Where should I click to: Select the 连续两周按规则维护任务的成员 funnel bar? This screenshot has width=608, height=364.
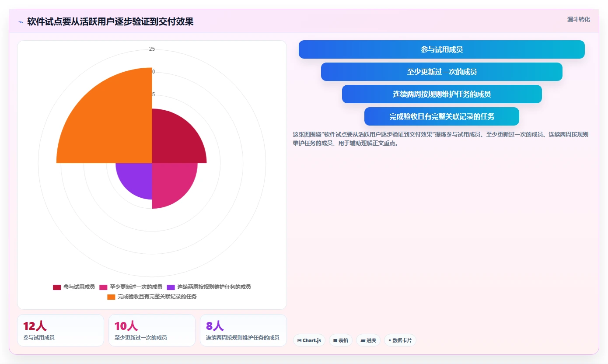[x=442, y=94]
